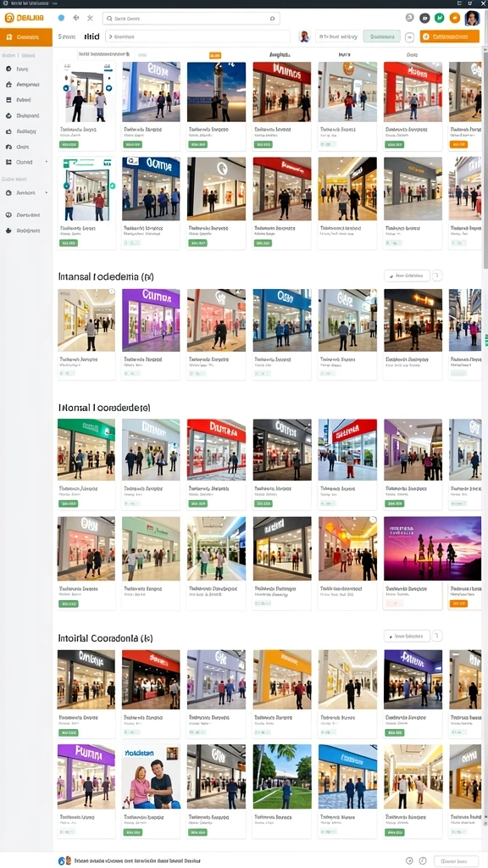488x868 pixels.
Task: Click the small round toggle beside the last section button
Action: click(x=437, y=636)
